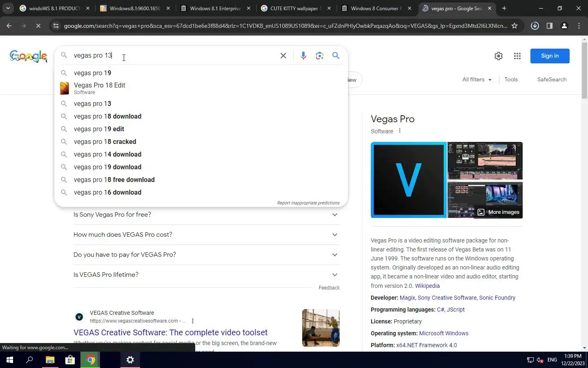Click the volume muted tray icon

coord(540,360)
